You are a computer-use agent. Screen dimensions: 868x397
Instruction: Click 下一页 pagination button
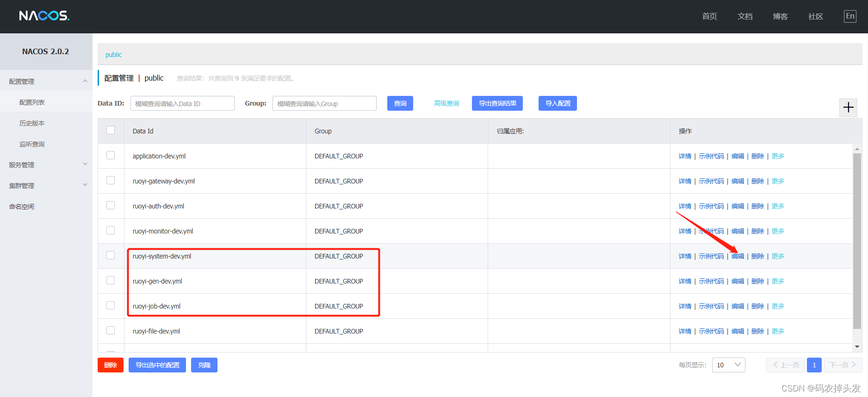pyautogui.click(x=843, y=365)
